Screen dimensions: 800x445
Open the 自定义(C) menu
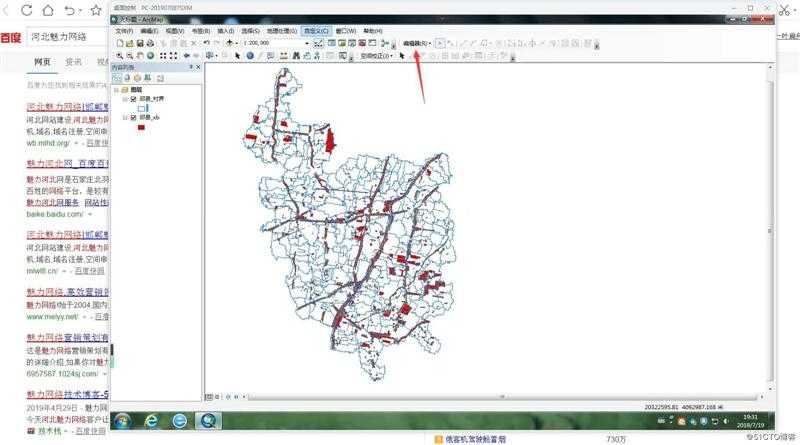(316, 31)
